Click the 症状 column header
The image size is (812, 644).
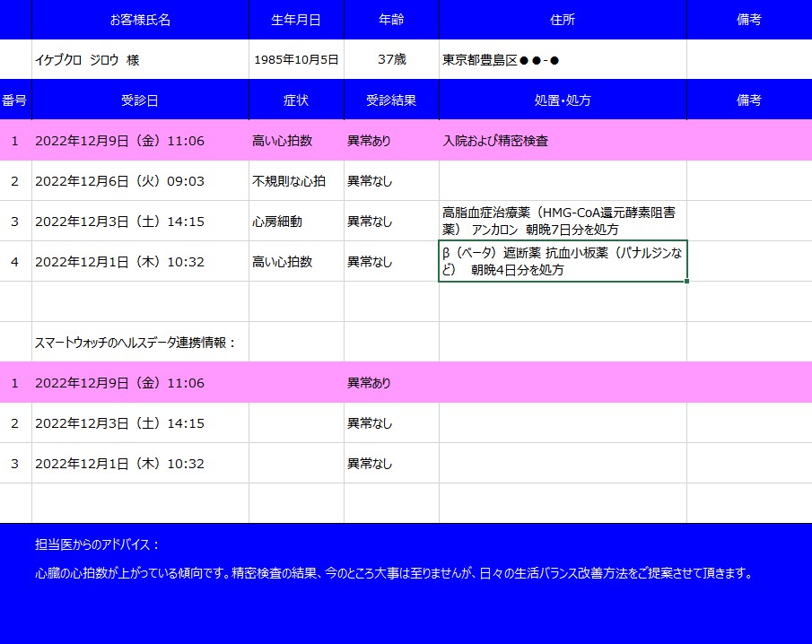pyautogui.click(x=296, y=100)
